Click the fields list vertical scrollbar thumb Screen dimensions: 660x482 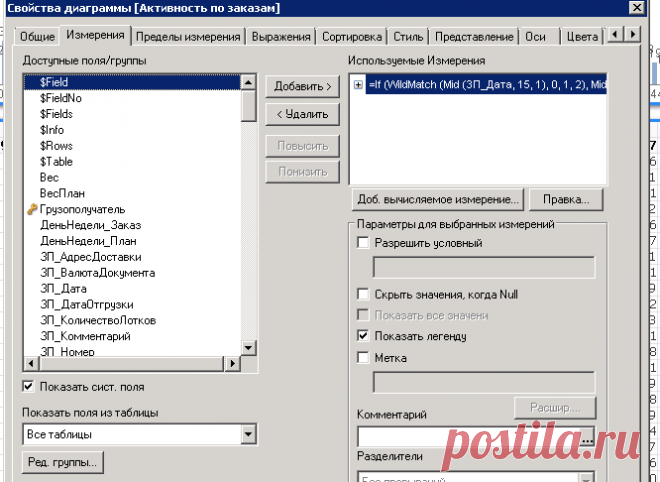(x=248, y=106)
